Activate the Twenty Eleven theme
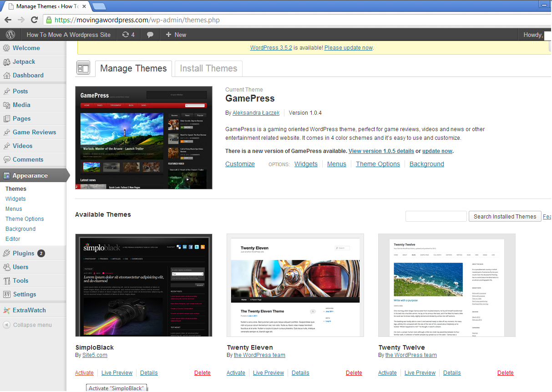The width and height of the screenshot is (552, 392). pos(236,372)
